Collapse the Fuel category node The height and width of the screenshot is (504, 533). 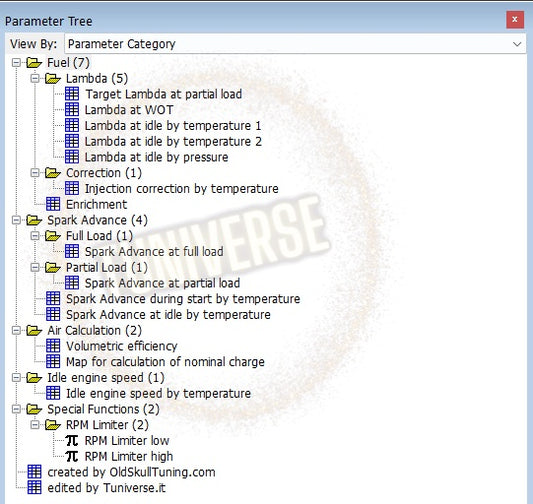click(x=16, y=63)
